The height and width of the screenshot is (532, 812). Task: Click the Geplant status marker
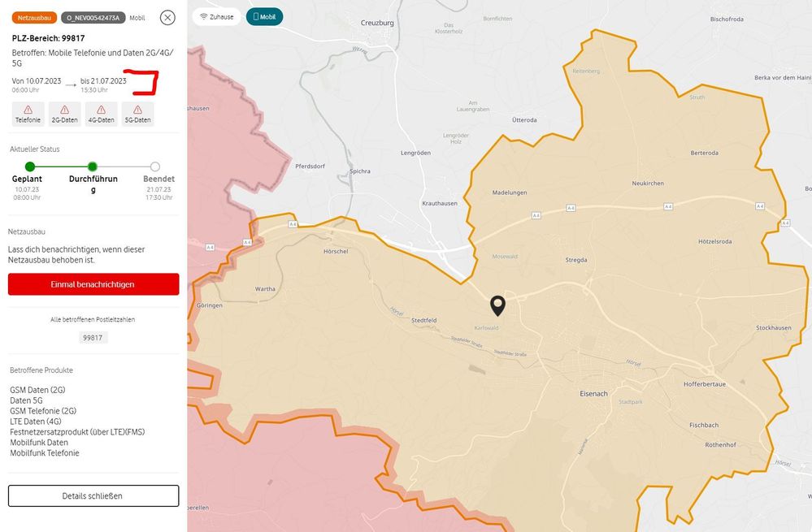[30, 167]
